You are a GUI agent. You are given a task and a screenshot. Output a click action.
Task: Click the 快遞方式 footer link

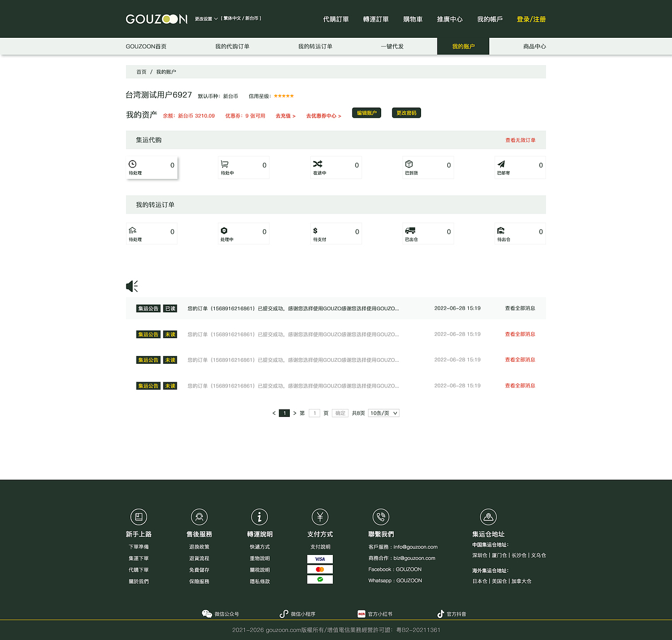coord(260,547)
